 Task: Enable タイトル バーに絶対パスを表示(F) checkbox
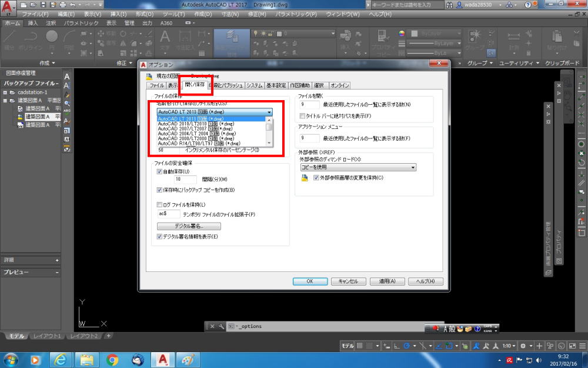pos(302,116)
